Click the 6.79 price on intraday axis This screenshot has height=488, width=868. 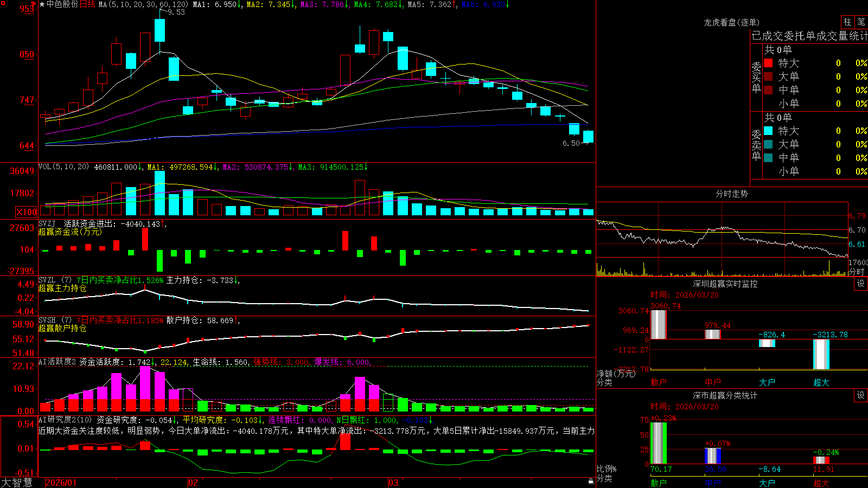point(857,216)
